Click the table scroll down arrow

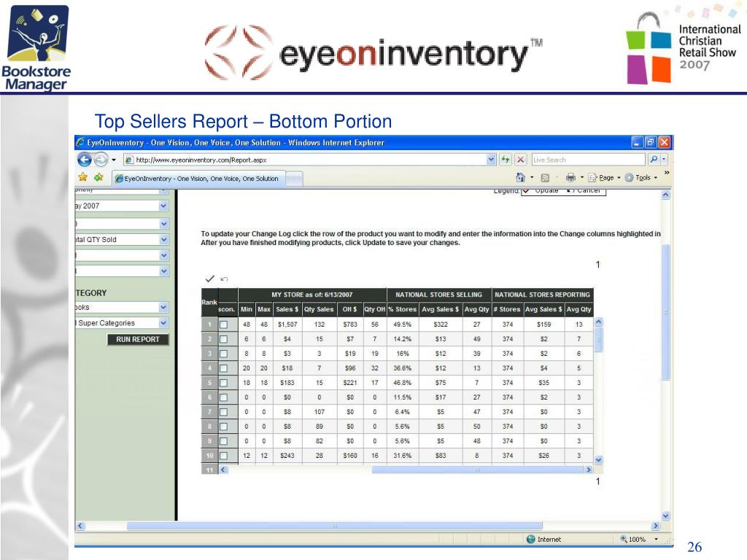click(x=599, y=460)
